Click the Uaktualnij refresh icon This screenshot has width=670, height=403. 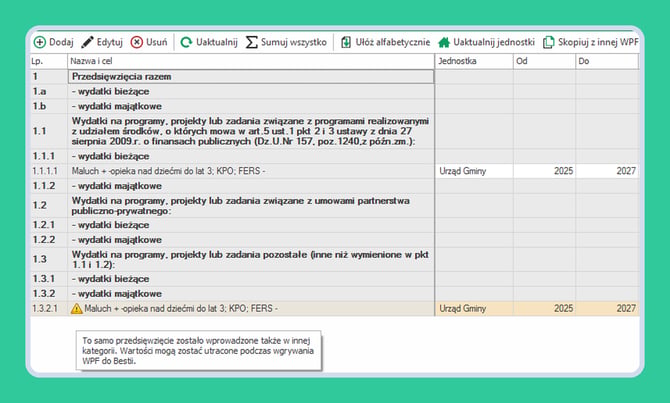coord(186,42)
